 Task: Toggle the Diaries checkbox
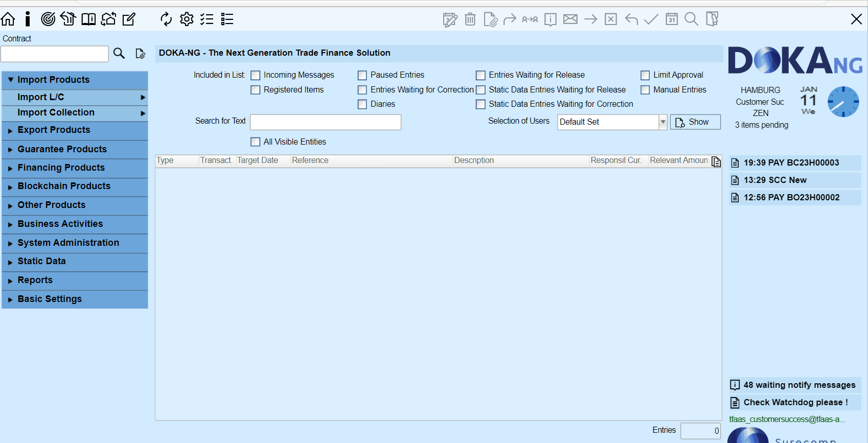click(362, 104)
